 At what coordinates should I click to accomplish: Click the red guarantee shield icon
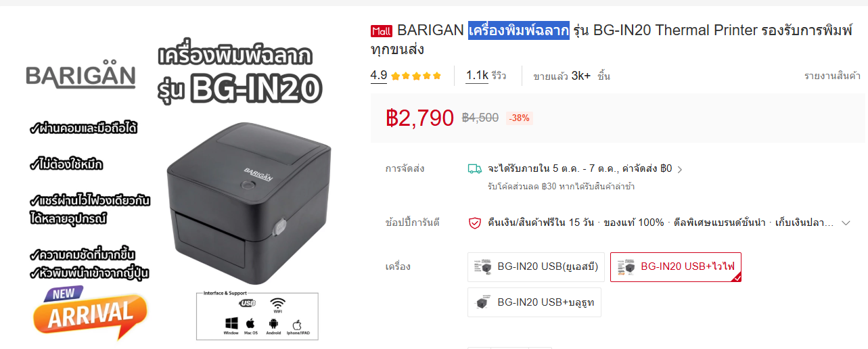pyautogui.click(x=475, y=223)
